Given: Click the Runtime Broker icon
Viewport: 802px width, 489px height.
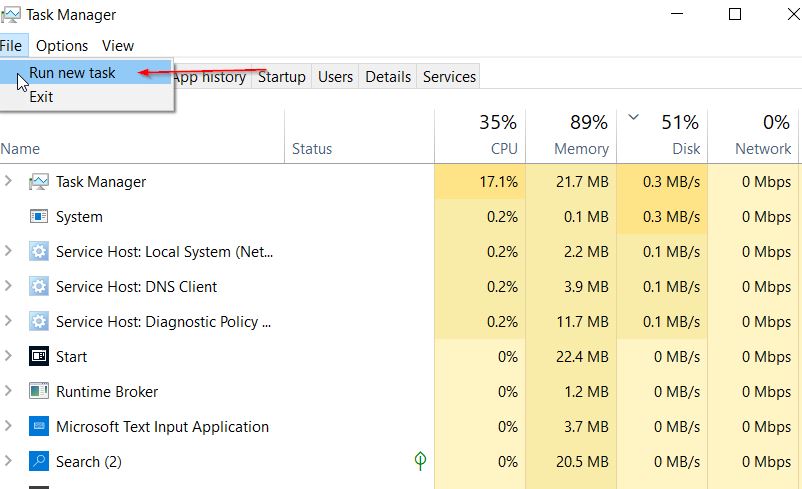Looking at the screenshot, I should [x=39, y=391].
